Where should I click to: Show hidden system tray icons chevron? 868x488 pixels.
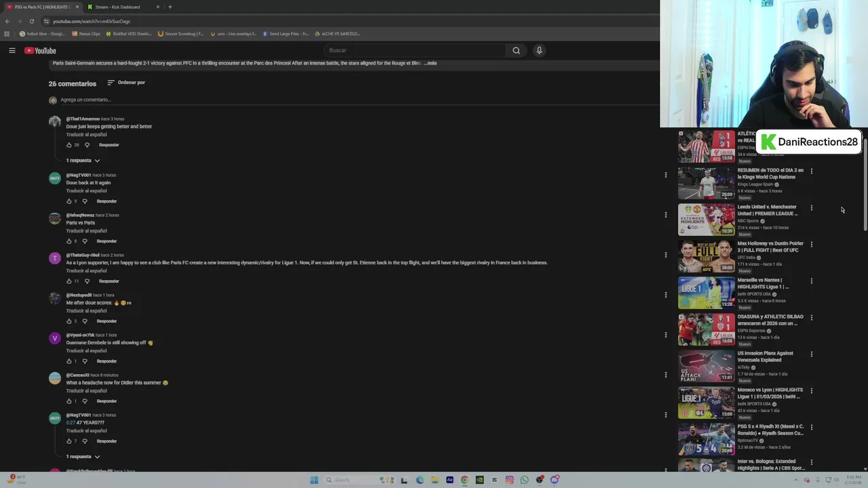796,480
